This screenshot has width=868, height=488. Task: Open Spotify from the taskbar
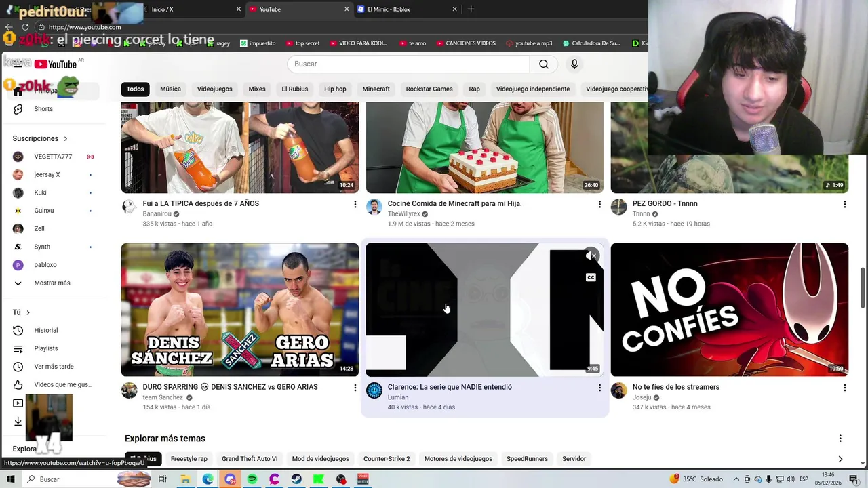(x=252, y=479)
